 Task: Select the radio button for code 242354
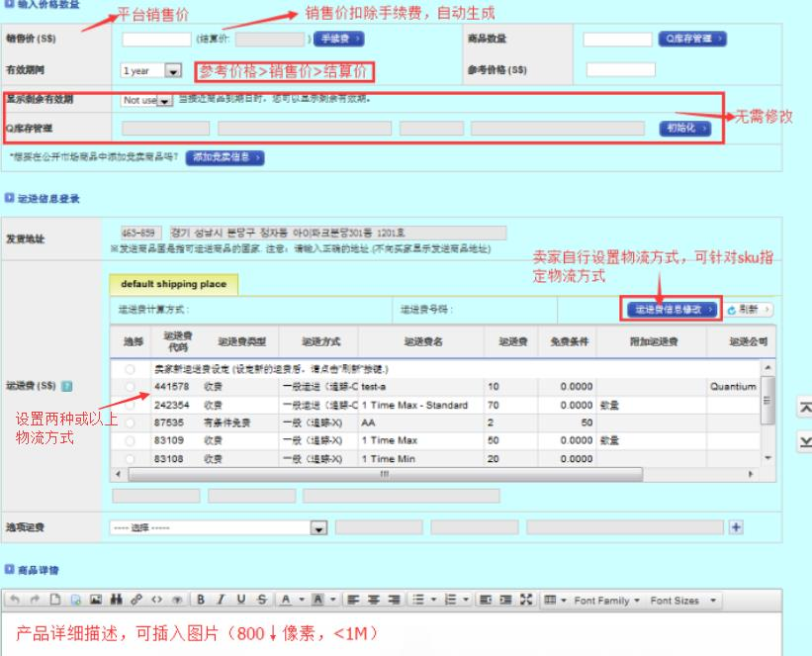[130, 406]
